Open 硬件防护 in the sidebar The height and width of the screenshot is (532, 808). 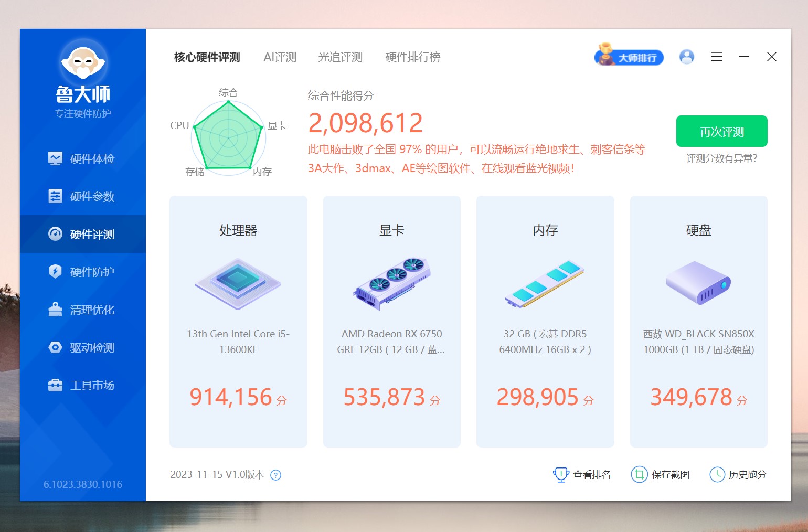coord(83,272)
